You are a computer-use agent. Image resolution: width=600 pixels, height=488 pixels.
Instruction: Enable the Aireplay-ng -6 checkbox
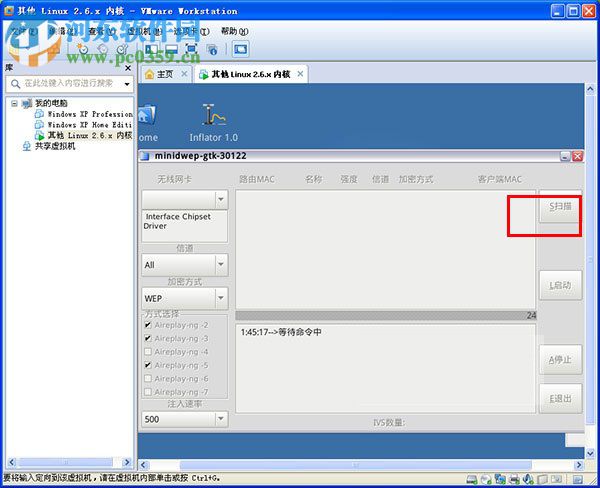(x=148, y=379)
